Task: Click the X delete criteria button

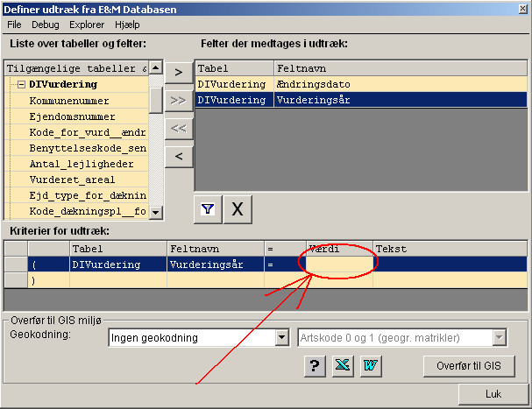Action: [x=238, y=209]
